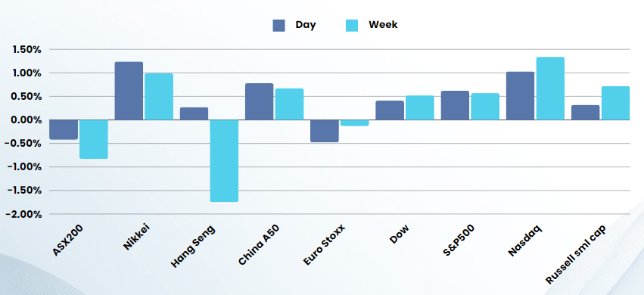Viewport: 644px width, 295px height.
Task: Click the Hang Seng axis label
Action: pyautogui.click(x=193, y=246)
